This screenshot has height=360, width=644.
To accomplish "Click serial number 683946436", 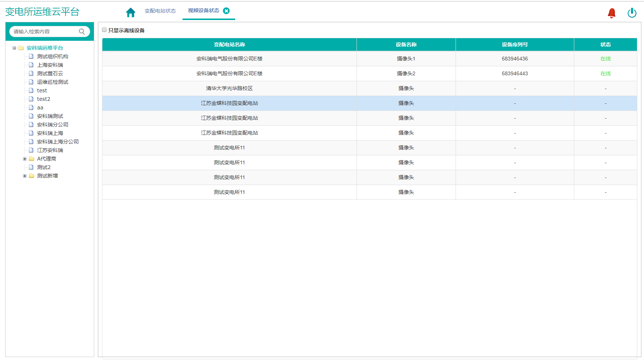I will 515,59.
